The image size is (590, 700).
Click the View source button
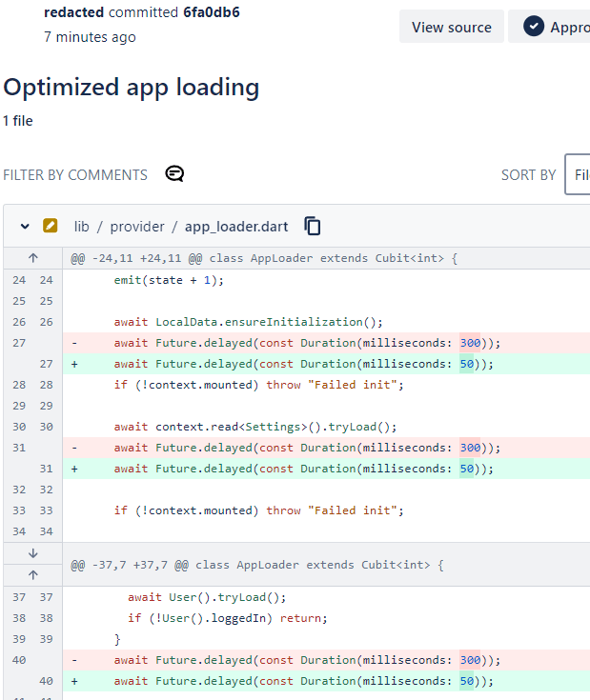452,27
